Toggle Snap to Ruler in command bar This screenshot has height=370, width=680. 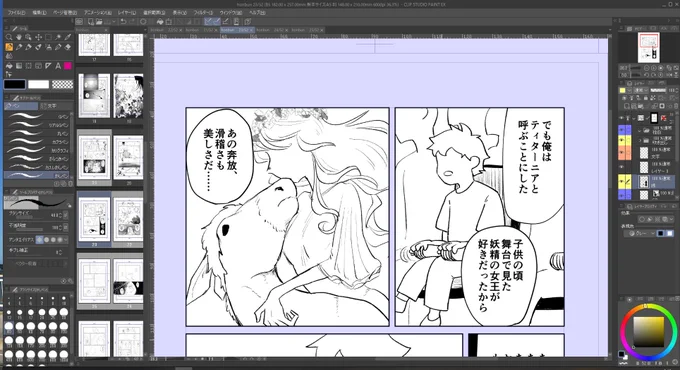[x=208, y=21]
